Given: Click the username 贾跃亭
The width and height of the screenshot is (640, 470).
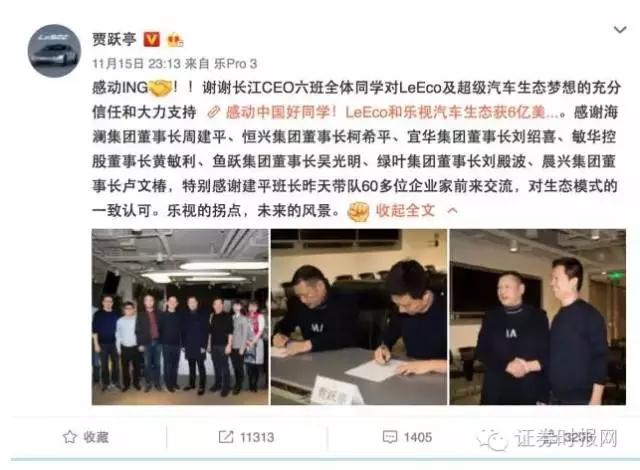Looking at the screenshot, I should pyautogui.click(x=114, y=39).
